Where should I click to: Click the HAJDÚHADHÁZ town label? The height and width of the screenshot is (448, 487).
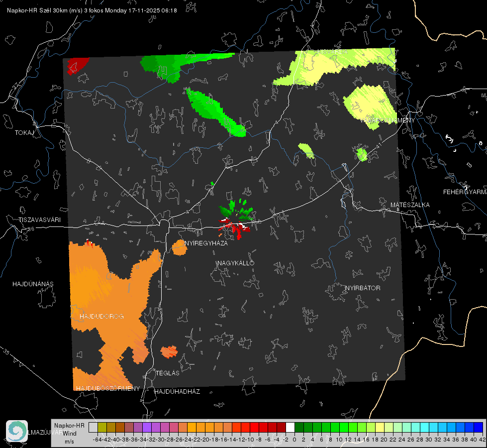click(x=177, y=391)
